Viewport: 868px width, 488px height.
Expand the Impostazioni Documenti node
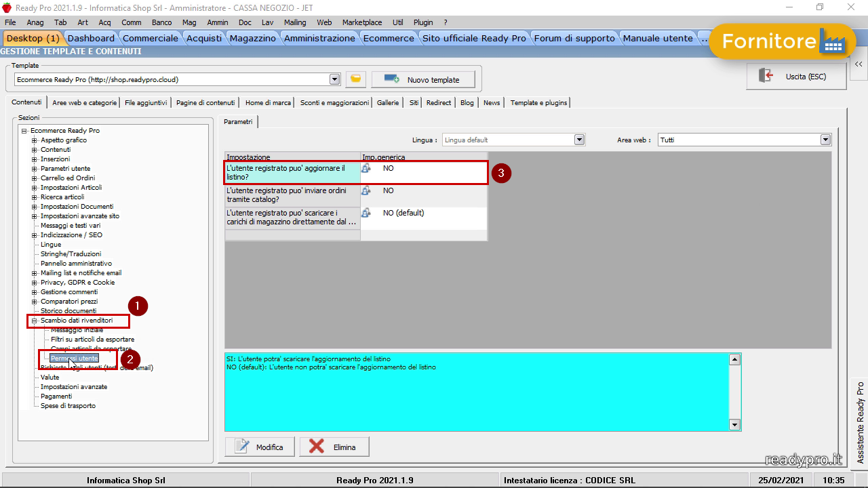[35, 207]
